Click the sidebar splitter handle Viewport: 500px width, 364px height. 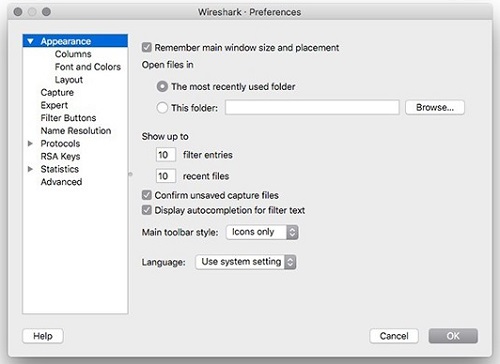click(x=130, y=174)
